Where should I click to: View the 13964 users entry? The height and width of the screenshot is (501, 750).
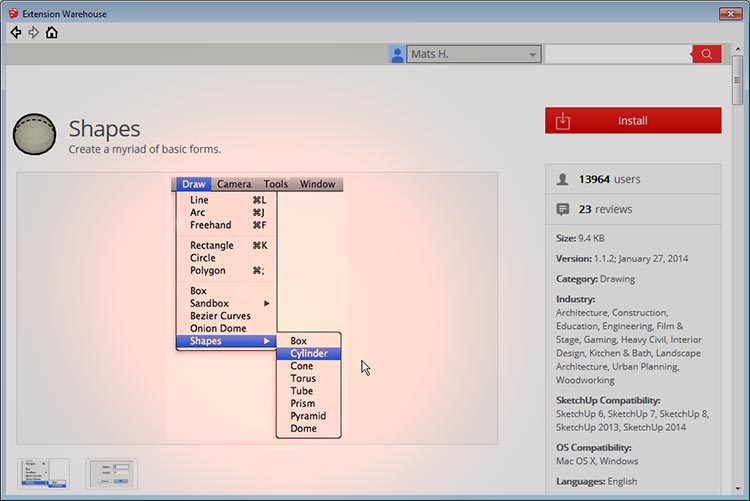pos(633,179)
